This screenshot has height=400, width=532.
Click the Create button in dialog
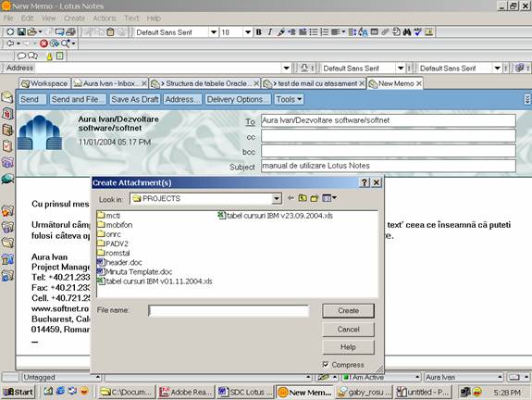pyautogui.click(x=349, y=311)
